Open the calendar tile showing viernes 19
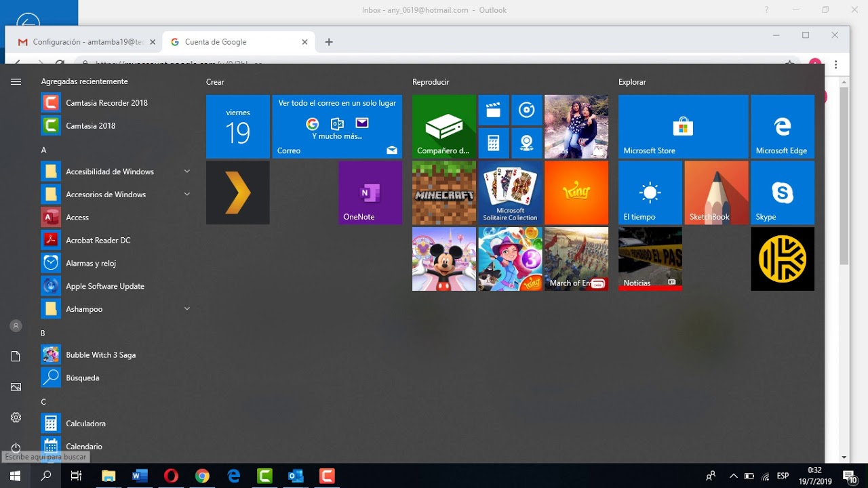 click(x=238, y=127)
